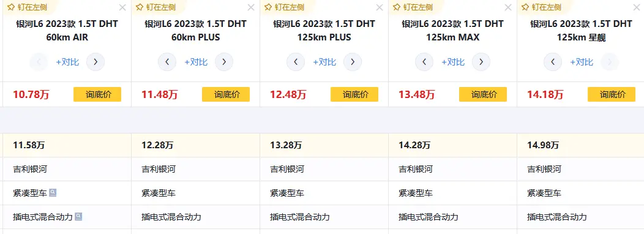
Task: Select the 11.58万 guide price cell
Action: click(67, 145)
